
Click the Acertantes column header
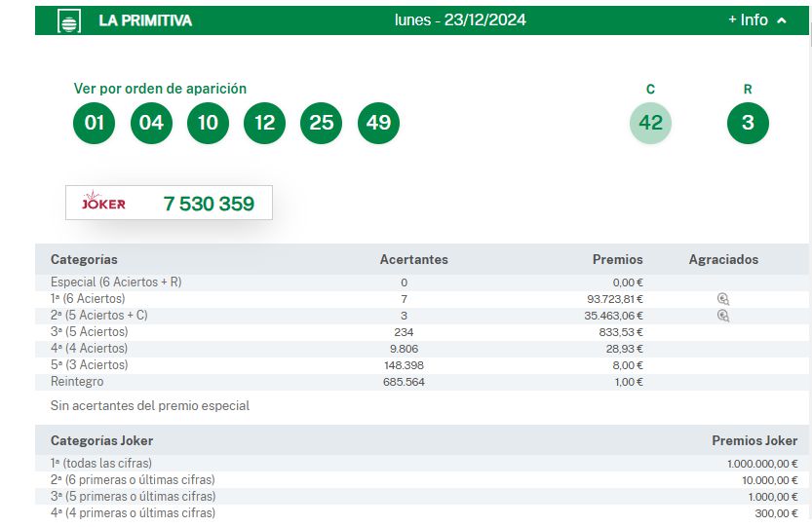tap(413, 259)
